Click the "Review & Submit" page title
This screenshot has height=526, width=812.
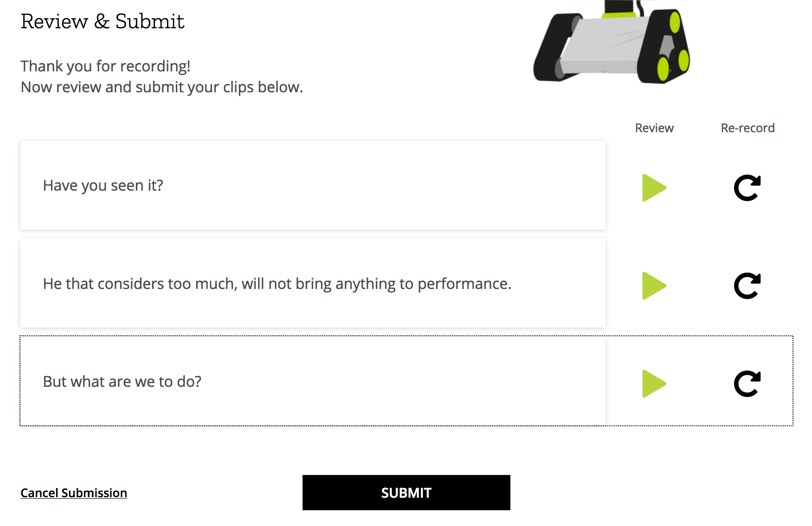tap(103, 21)
